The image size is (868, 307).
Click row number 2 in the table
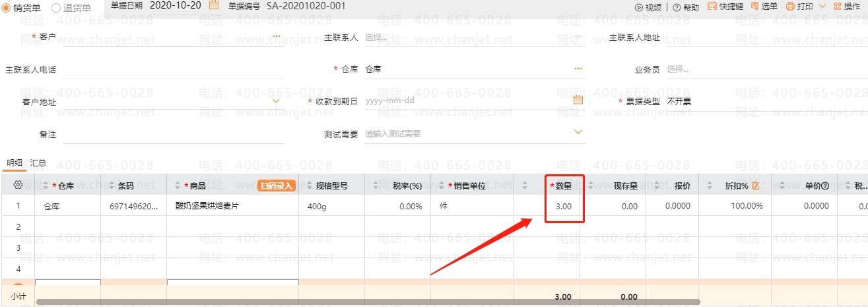tap(18, 226)
